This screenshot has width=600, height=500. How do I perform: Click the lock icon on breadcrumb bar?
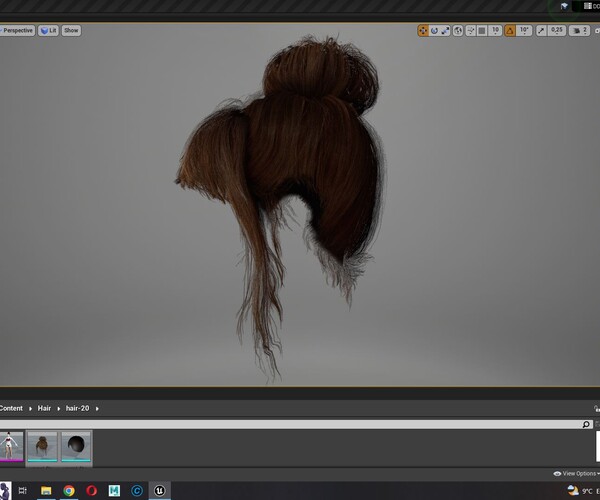(597, 409)
